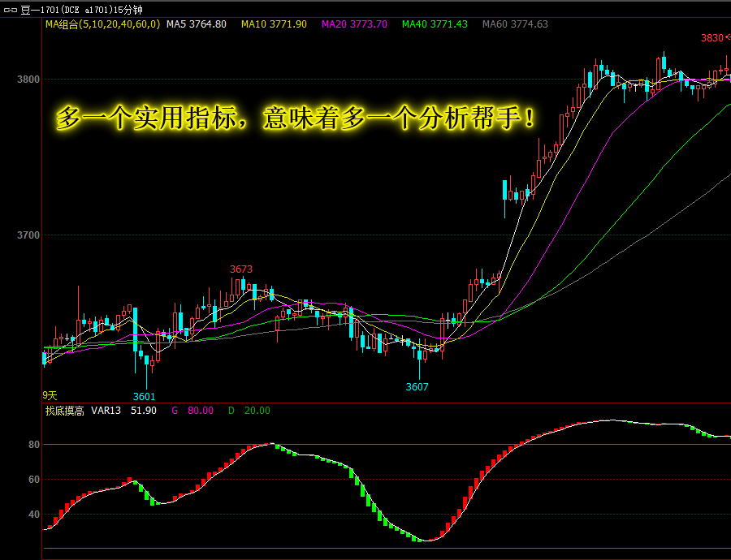
Task: Open the MA组合(5,10,20,40,60,0) indicator settings
Action: pyautogui.click(x=102, y=24)
